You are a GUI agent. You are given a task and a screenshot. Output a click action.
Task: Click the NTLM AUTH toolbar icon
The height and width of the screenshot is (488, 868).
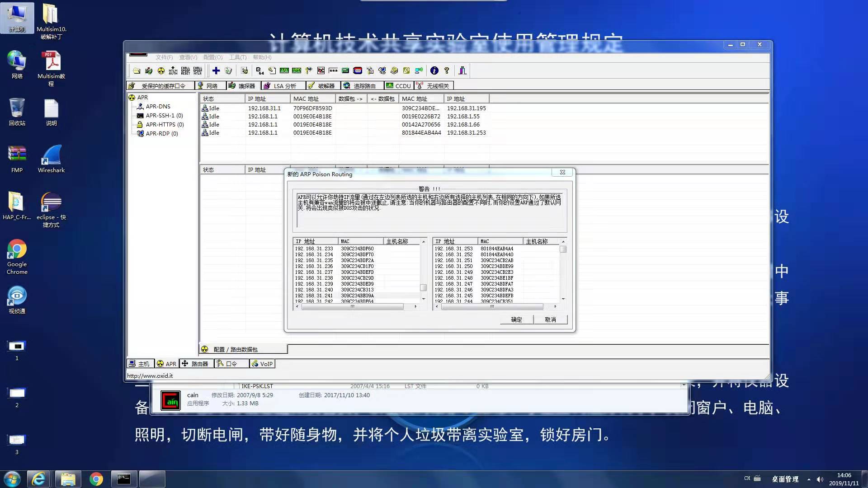point(173,70)
